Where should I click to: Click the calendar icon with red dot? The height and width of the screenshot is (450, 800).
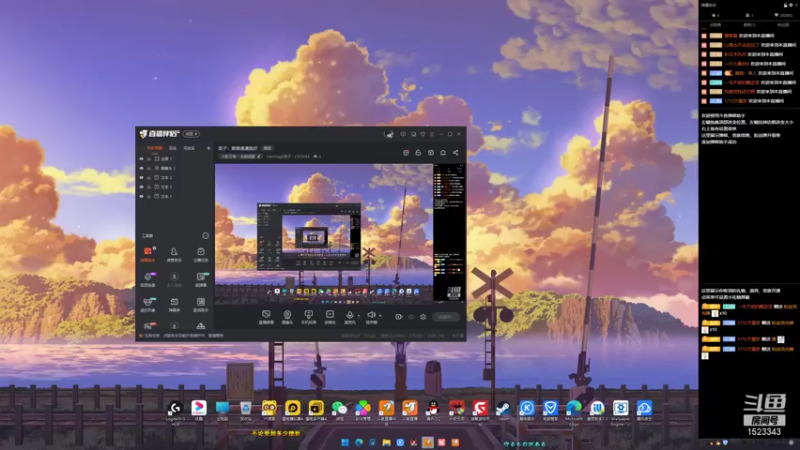(406, 153)
